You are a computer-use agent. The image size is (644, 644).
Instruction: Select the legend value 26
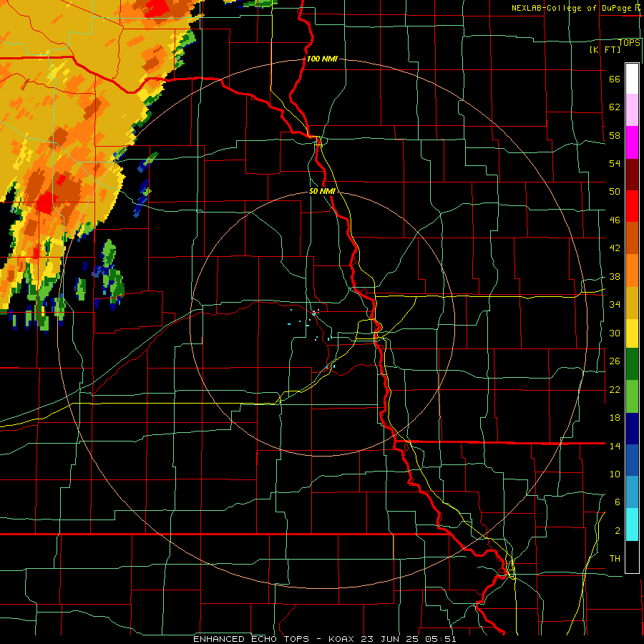tap(615, 361)
